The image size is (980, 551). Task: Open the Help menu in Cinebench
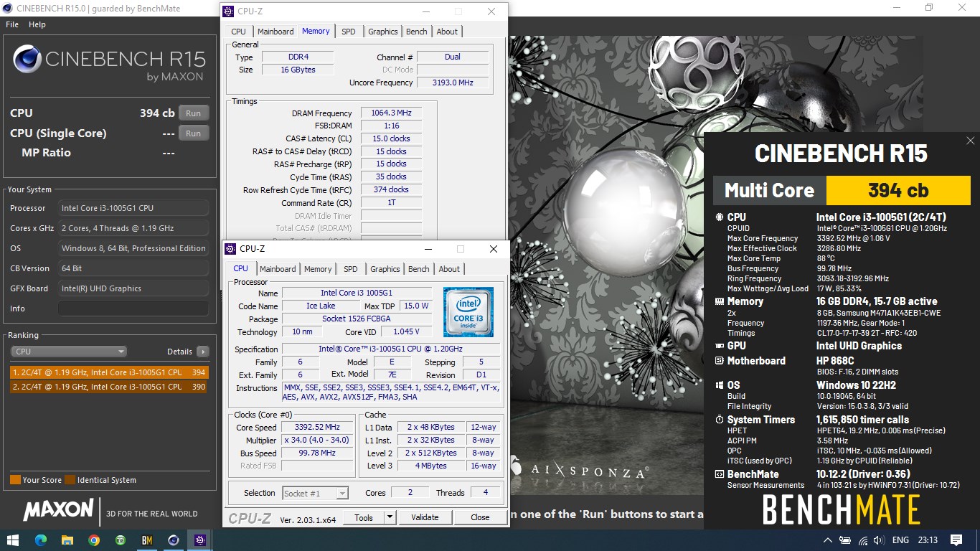point(37,24)
